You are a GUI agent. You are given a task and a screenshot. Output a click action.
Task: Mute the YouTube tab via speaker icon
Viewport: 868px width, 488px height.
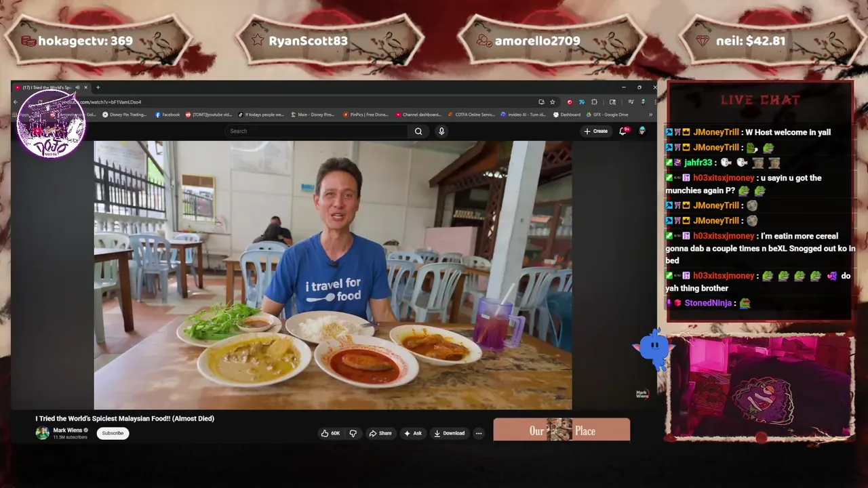pyautogui.click(x=77, y=87)
